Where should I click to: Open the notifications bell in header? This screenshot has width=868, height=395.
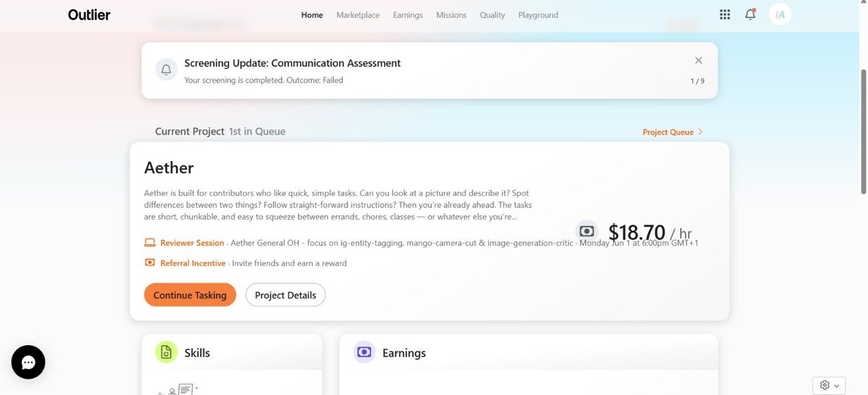pyautogui.click(x=750, y=14)
